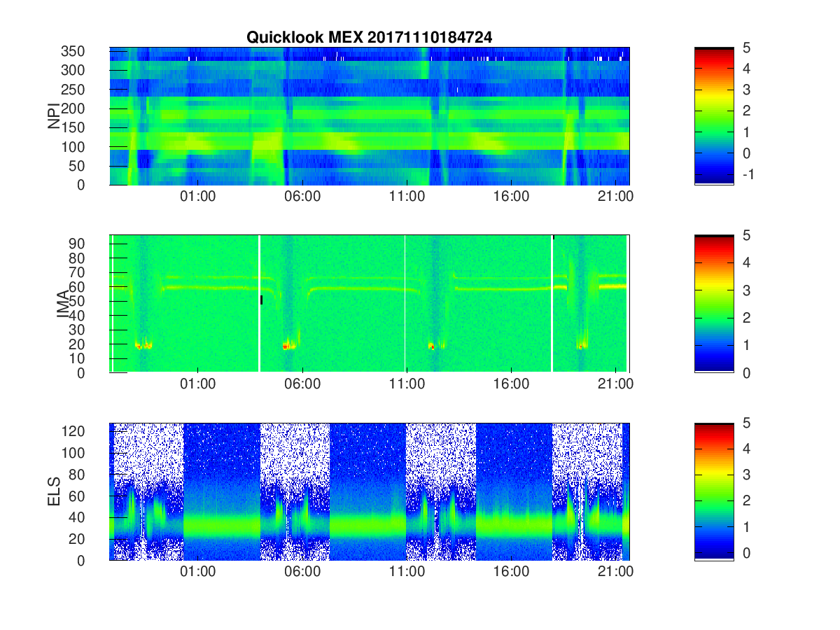
Task: Click the 11:00 label under ELS panel
Action: pyautogui.click(x=407, y=573)
